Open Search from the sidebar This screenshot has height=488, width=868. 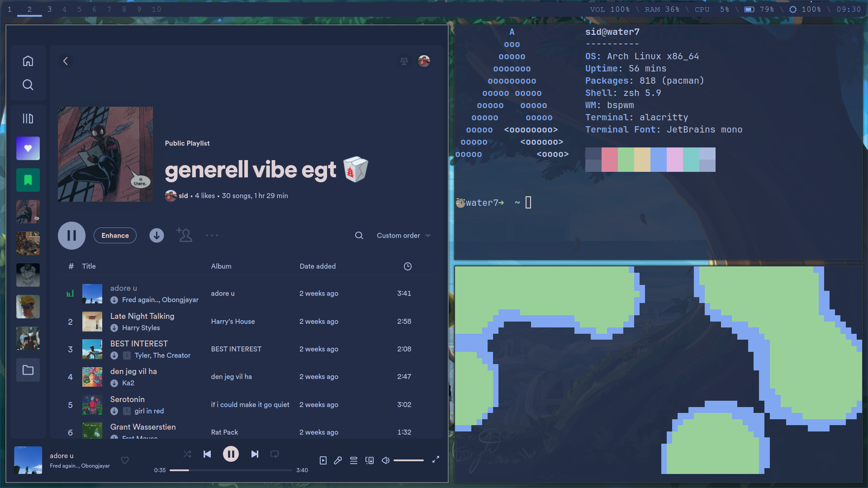(x=28, y=85)
